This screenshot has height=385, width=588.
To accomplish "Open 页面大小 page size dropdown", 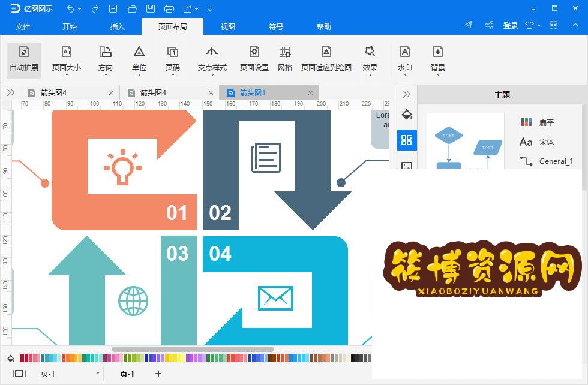I will coord(67,60).
